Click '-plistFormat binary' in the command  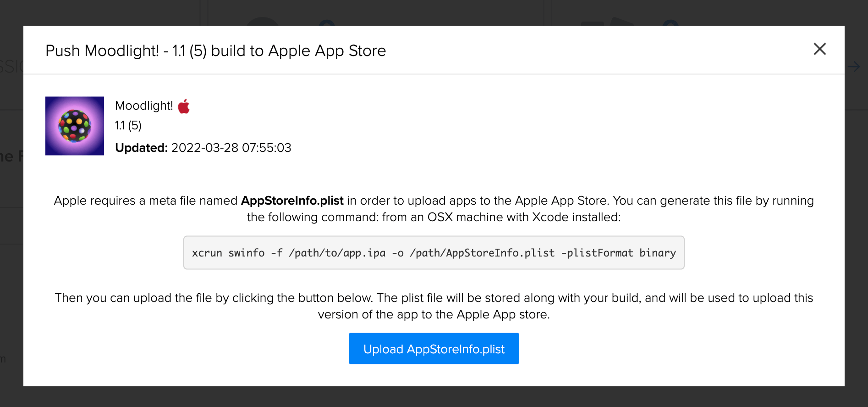pyautogui.click(x=618, y=253)
